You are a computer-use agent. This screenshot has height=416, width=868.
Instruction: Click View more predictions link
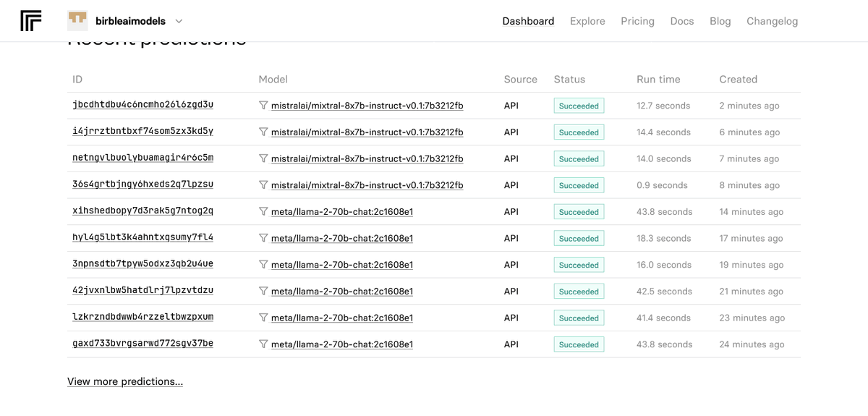125,381
